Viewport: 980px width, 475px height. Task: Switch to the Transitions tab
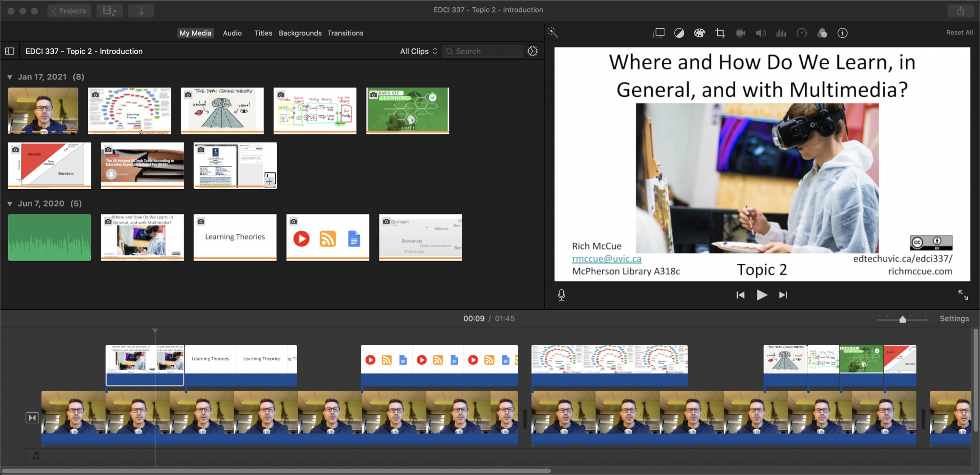pos(345,33)
